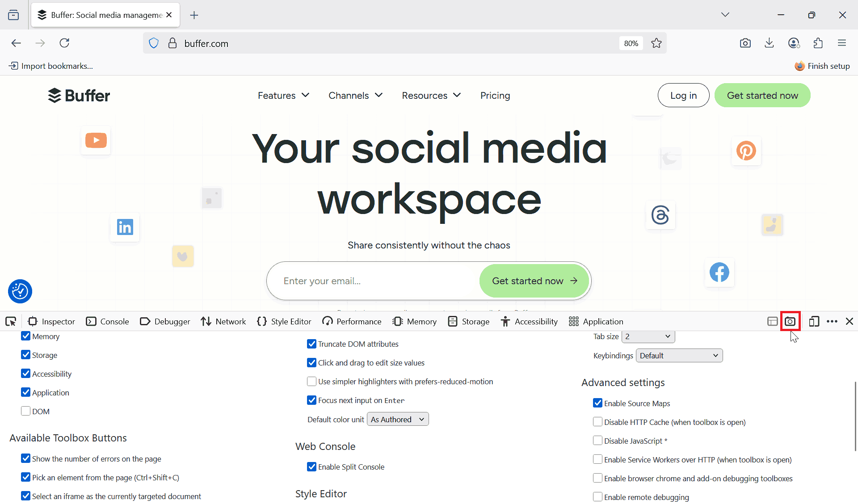Open the browser extensions puzzle icon
The width and height of the screenshot is (858, 504).
(818, 43)
